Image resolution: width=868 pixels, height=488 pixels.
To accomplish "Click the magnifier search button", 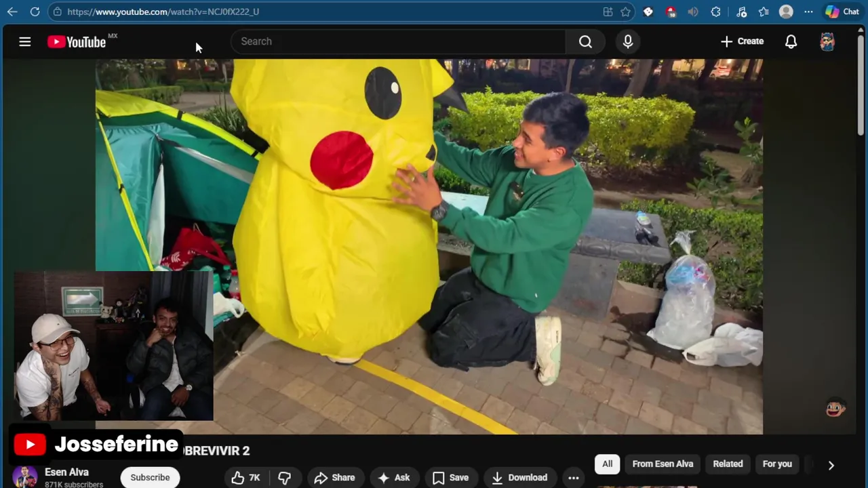I will coord(585,41).
